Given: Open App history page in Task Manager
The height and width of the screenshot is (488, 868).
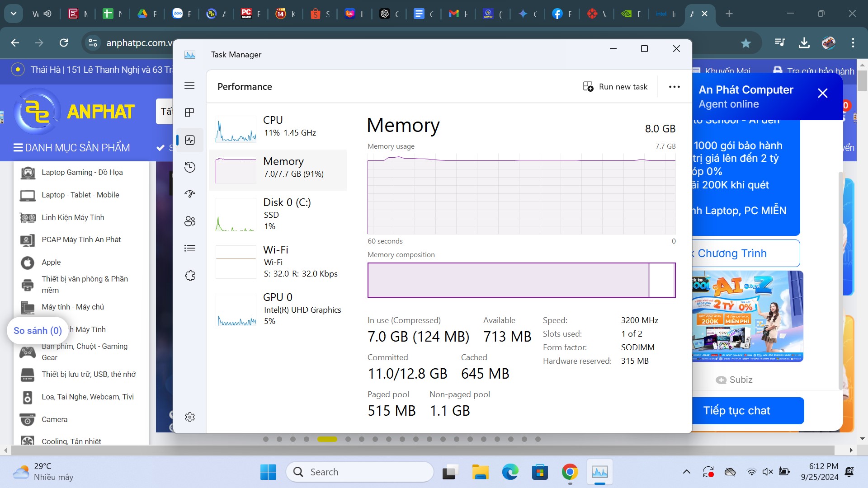Looking at the screenshot, I should tap(190, 167).
